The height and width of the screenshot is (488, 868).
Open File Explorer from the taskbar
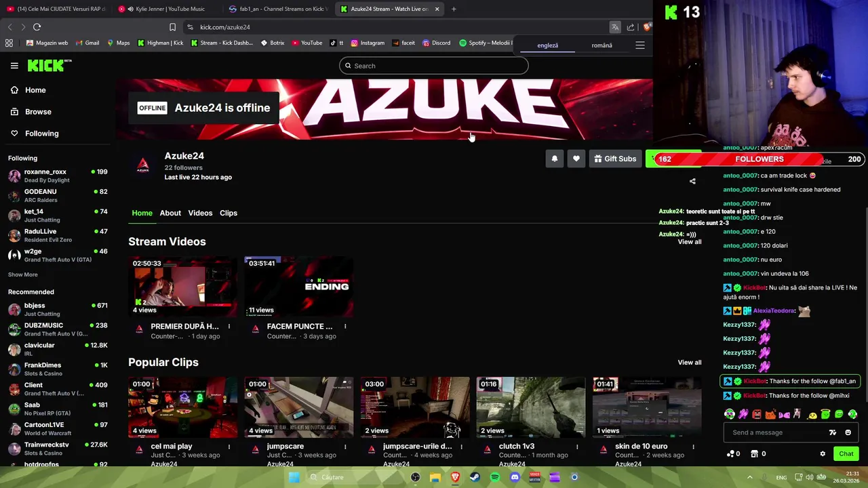click(x=435, y=477)
